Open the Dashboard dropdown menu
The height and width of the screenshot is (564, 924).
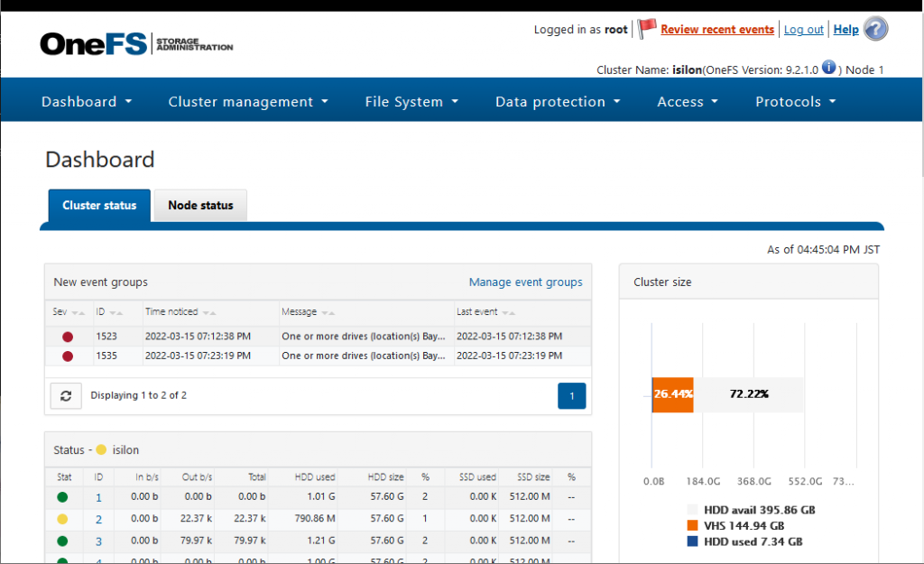point(87,101)
